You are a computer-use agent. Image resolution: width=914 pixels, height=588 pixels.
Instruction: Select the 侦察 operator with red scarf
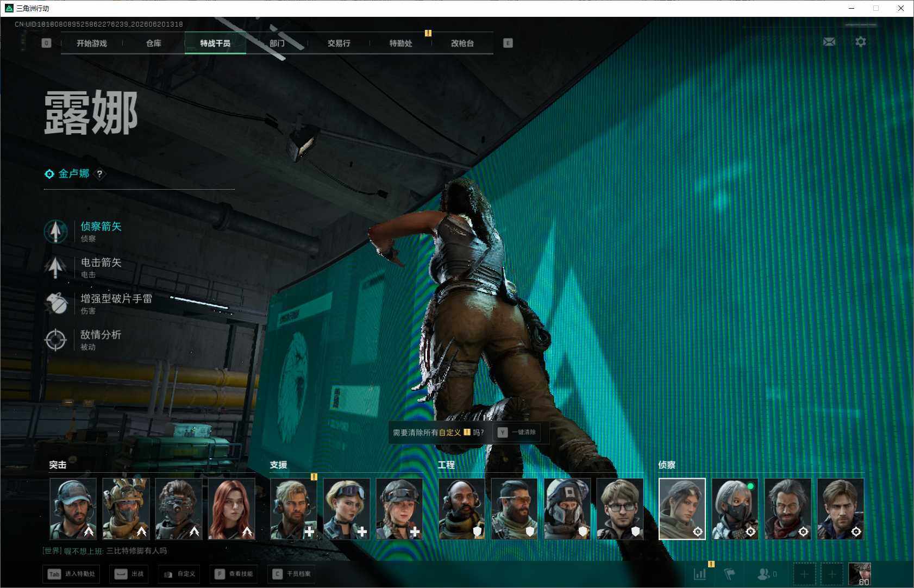coord(788,509)
